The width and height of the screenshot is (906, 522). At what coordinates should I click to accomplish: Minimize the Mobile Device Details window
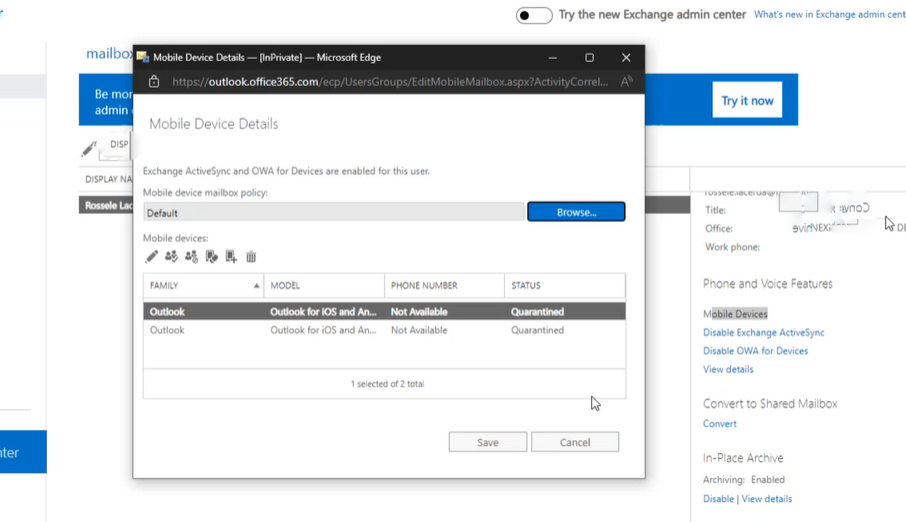552,57
